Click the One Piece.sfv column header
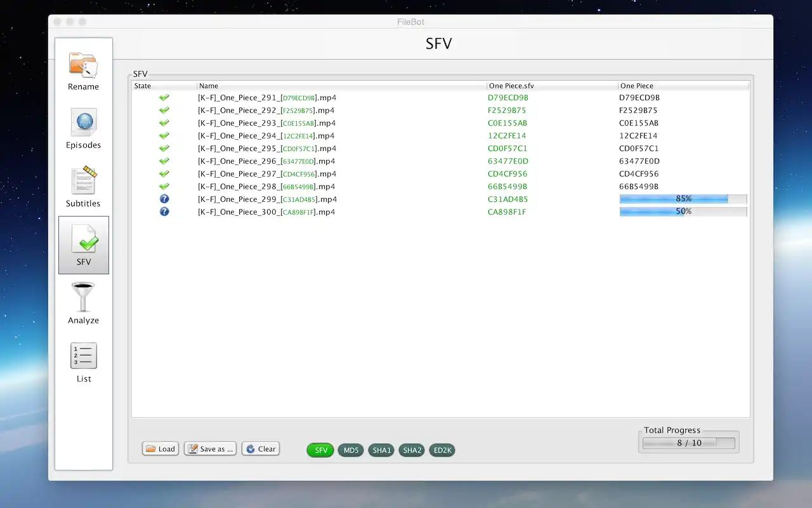812x508 pixels. tap(553, 86)
